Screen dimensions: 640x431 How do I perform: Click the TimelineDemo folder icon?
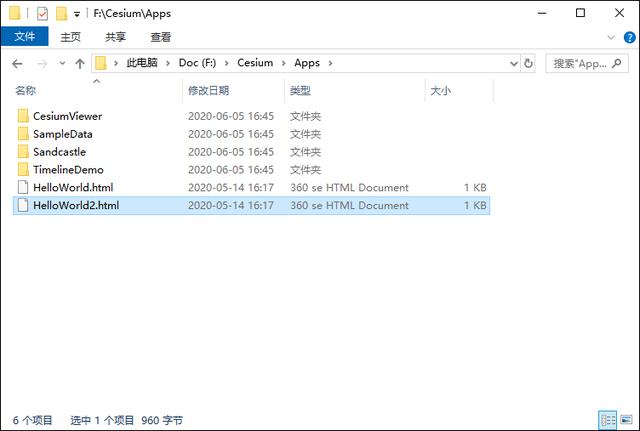pos(23,169)
